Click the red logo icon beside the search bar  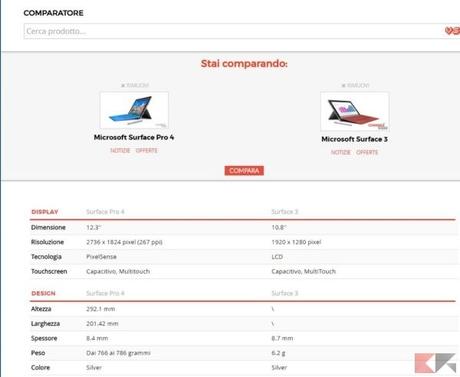pos(452,31)
